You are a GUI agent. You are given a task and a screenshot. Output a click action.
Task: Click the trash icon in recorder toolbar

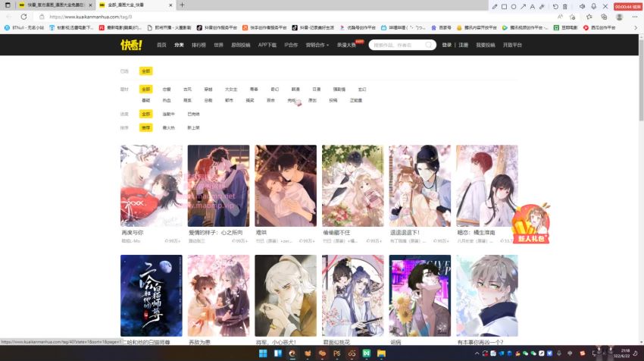565,7
